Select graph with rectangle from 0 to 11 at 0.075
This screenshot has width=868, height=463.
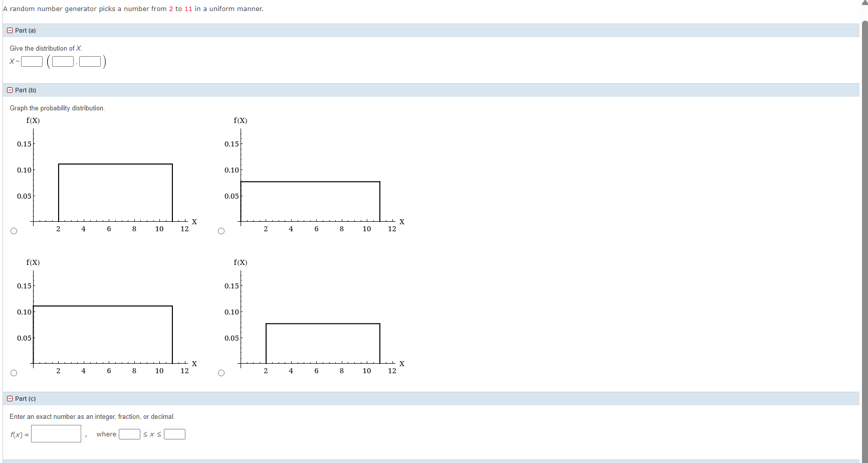[x=221, y=231]
